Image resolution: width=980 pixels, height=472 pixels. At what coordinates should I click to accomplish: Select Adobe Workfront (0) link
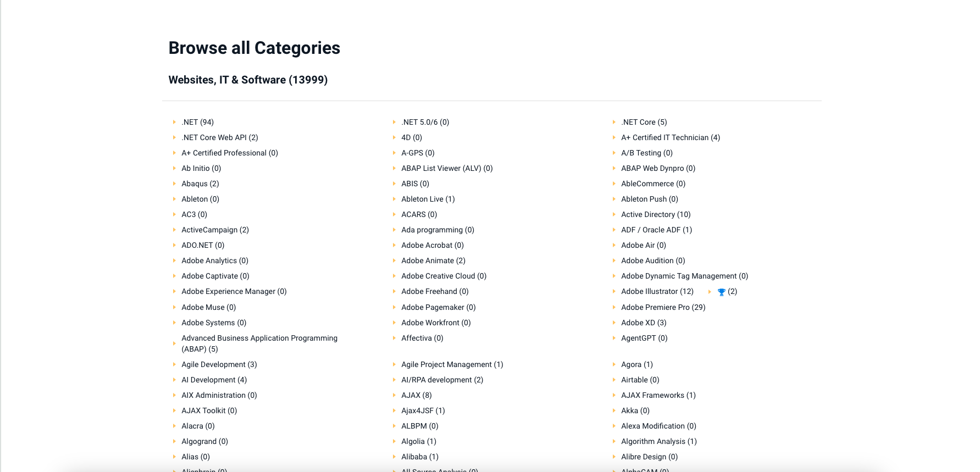pyautogui.click(x=436, y=323)
